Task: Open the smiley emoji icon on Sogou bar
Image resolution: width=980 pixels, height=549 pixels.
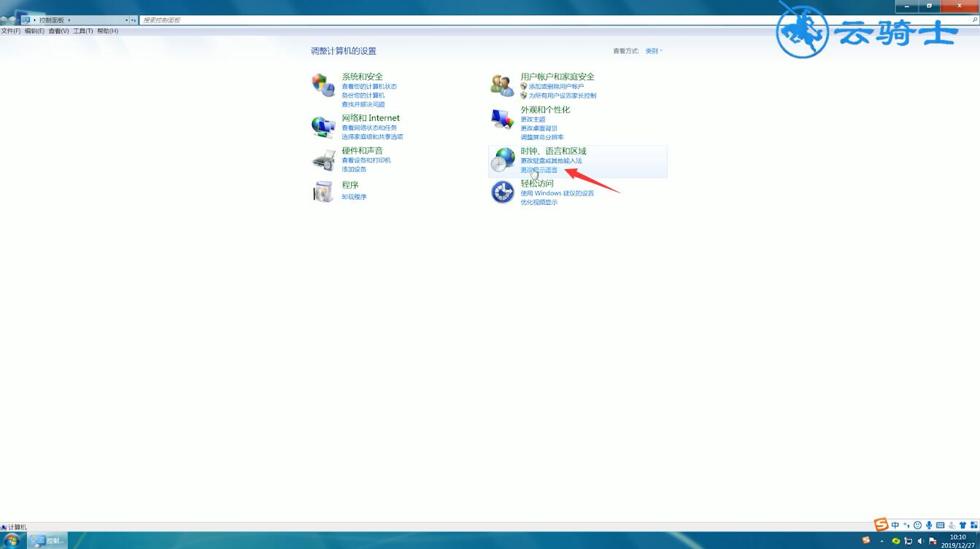Action: tap(917, 525)
